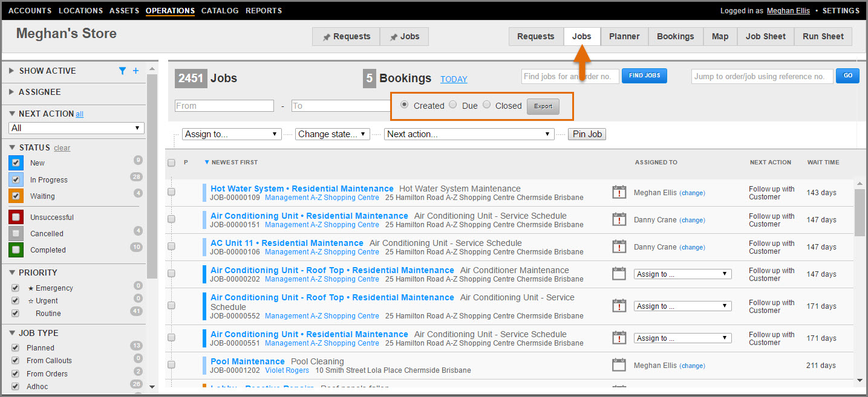Open the Assign to bulk dropdown
The image size is (868, 397).
[232, 134]
